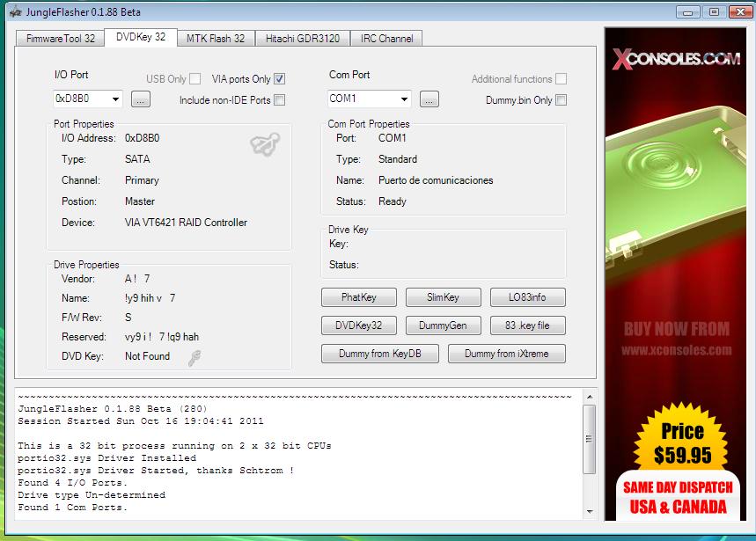Go to the Hitachi GDR3120 tab

coord(302,39)
